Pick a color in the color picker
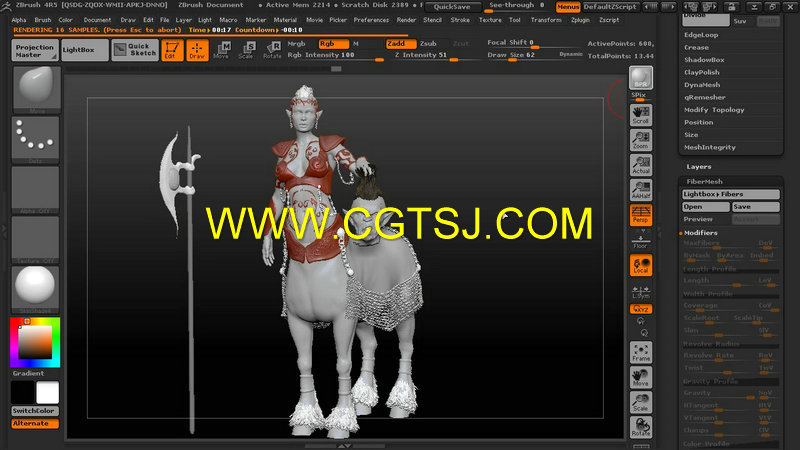The width and height of the screenshot is (800, 450). tap(35, 342)
